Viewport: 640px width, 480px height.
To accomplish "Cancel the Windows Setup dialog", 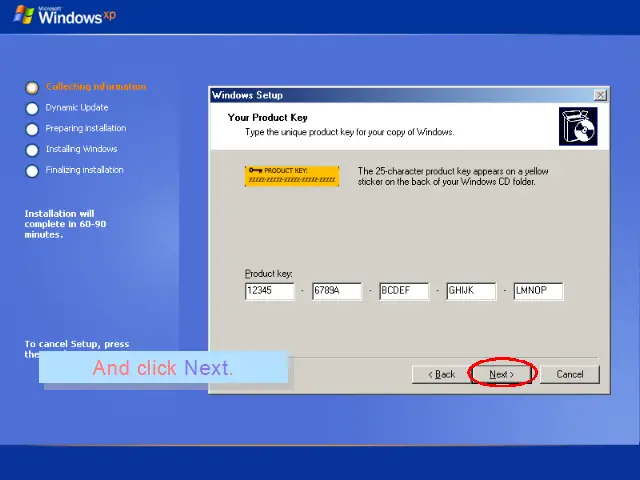I will click(x=570, y=374).
